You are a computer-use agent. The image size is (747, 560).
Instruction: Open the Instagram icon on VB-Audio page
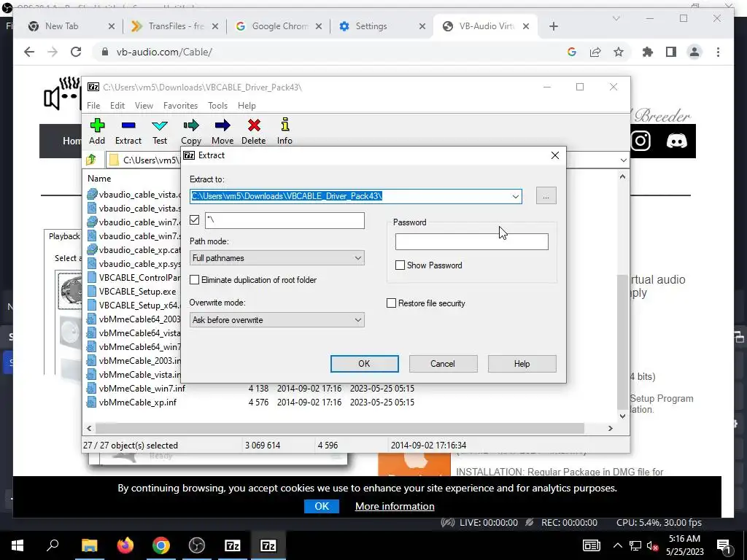(640, 141)
